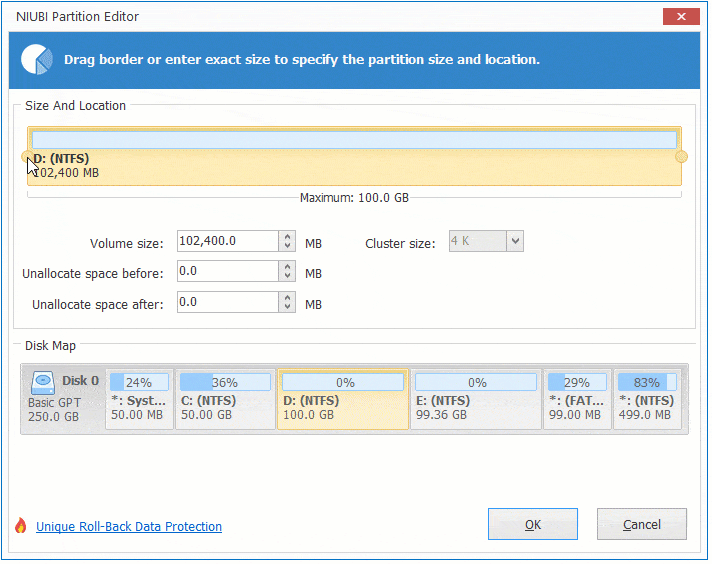Screen dimensions: 712x564
Task: Open Unique Roll-Back Data Protection link
Action: pos(129,527)
